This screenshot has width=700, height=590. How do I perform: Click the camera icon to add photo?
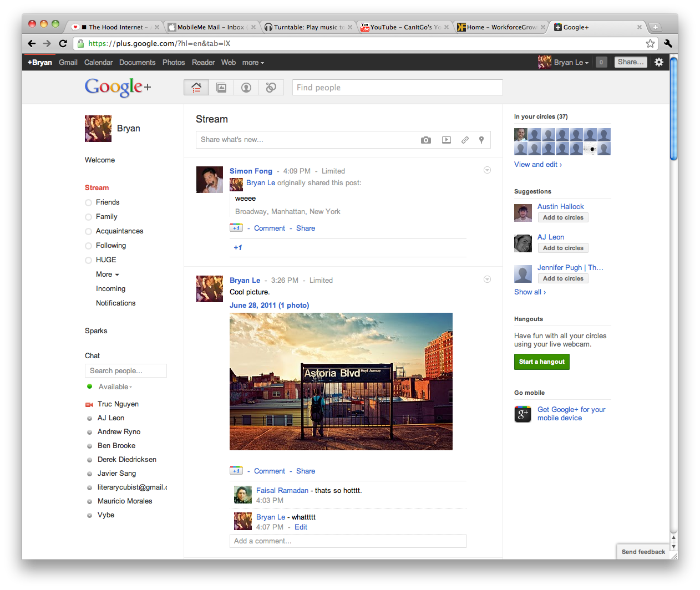tap(425, 140)
